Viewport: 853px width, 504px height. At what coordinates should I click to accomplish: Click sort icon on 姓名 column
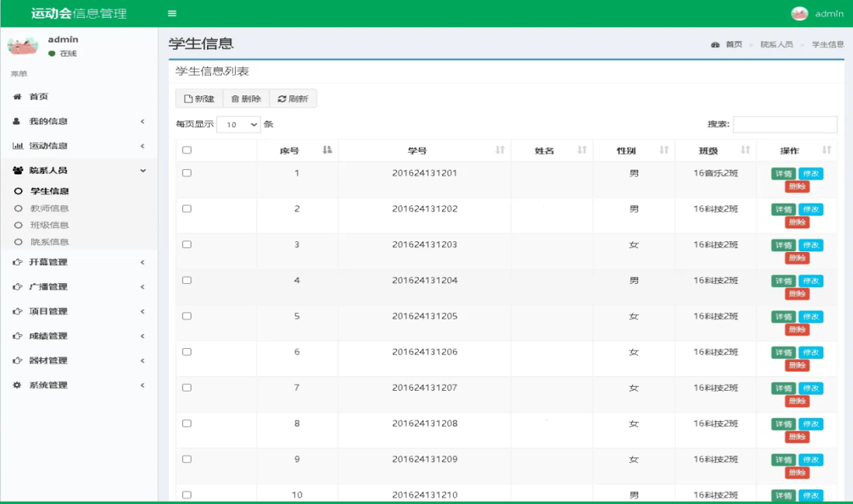(582, 150)
